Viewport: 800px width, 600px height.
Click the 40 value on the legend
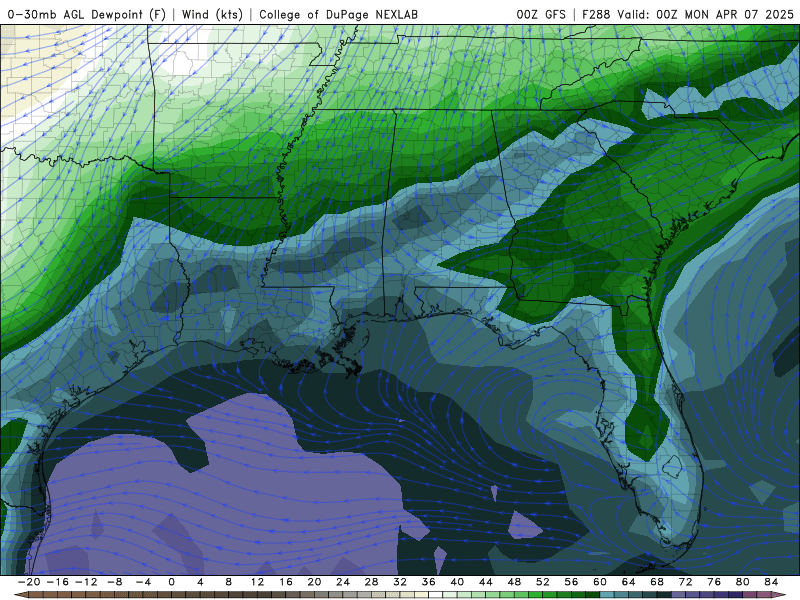coord(457,582)
